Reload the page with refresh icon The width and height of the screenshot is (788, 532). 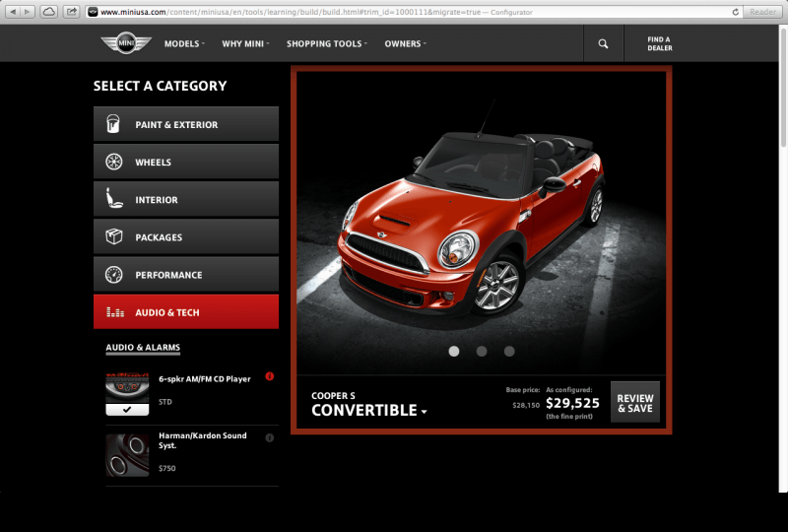[735, 12]
